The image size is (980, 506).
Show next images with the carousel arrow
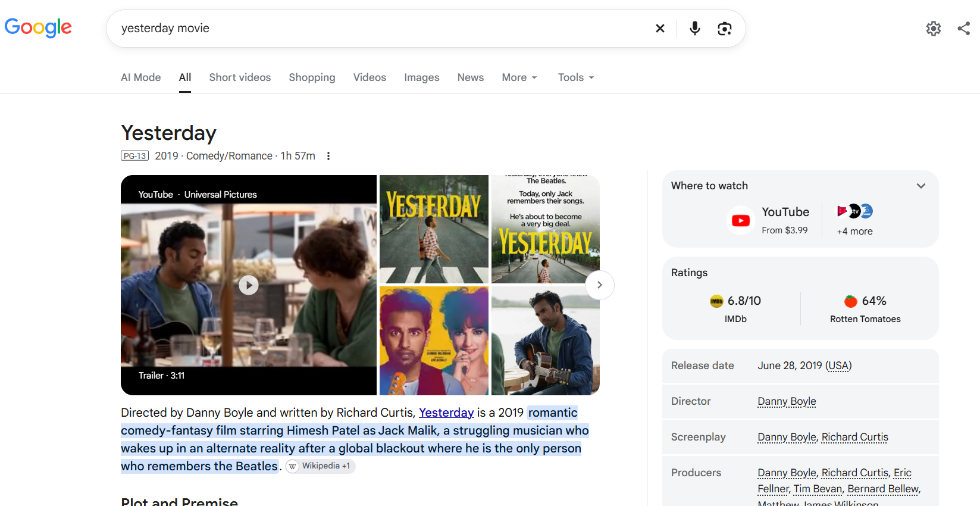(600, 285)
